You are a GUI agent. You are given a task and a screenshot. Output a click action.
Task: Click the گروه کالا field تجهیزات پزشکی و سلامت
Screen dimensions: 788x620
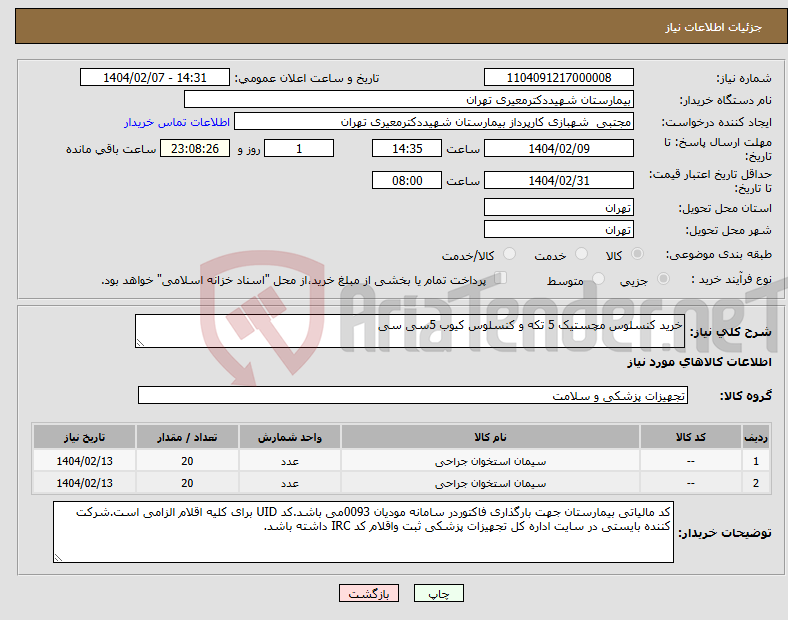click(413, 395)
